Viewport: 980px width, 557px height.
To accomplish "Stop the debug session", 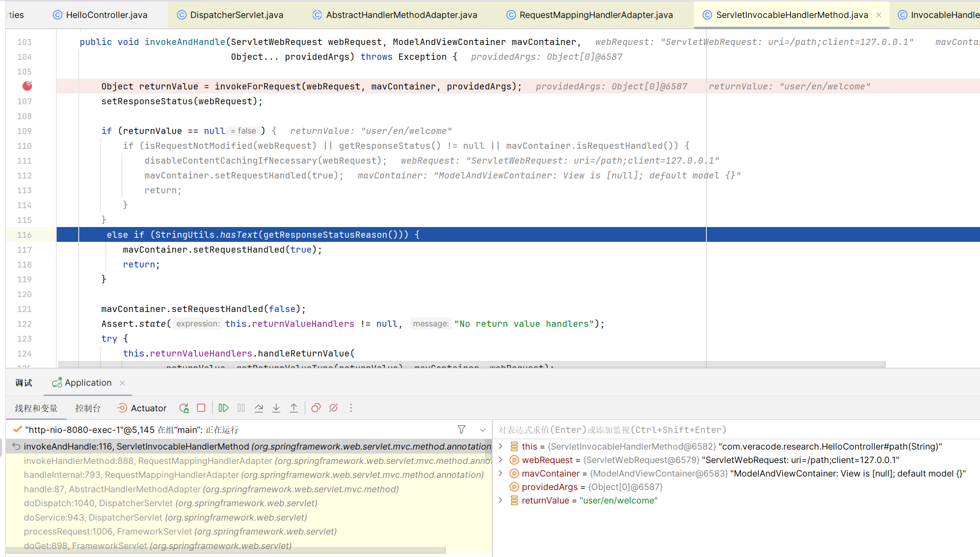I will click(201, 408).
